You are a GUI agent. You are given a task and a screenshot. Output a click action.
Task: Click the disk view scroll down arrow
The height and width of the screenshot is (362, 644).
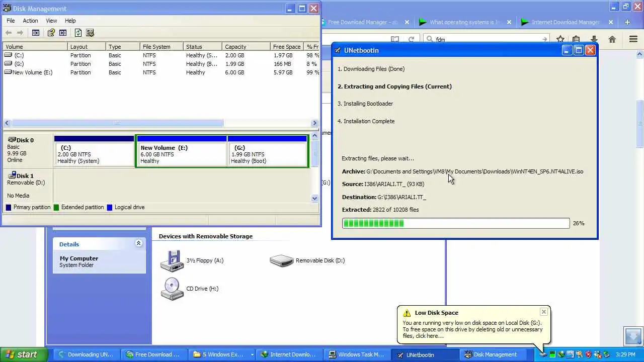point(314,198)
